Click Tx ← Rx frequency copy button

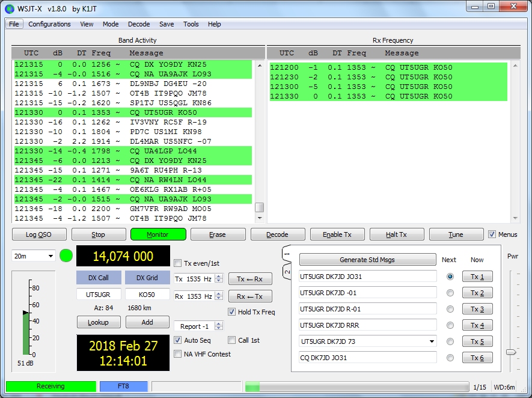point(250,279)
